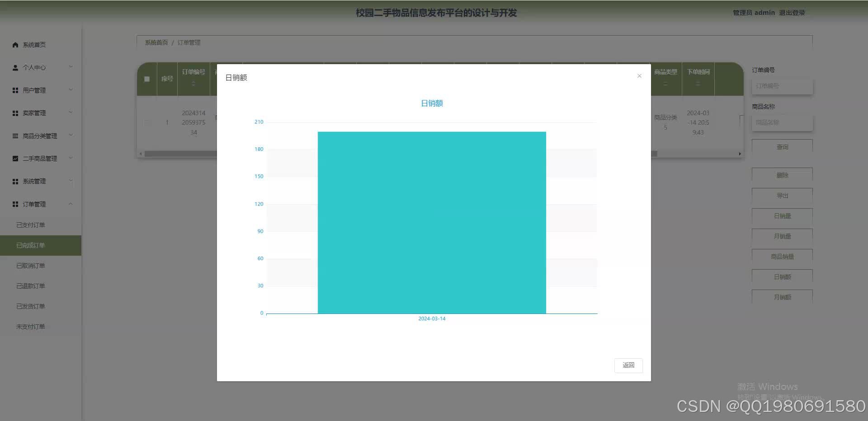
Task: Click the 系统首页 home icon
Action: point(14,44)
